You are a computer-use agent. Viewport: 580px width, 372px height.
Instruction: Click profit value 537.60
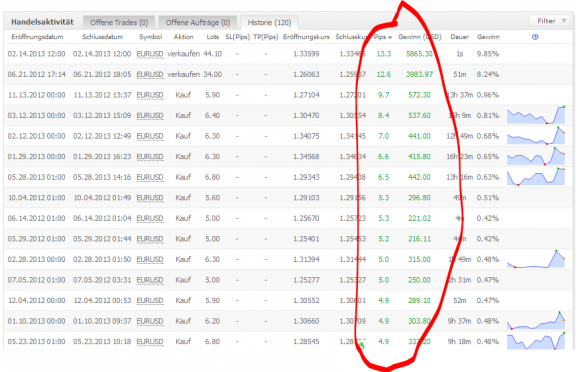(419, 115)
